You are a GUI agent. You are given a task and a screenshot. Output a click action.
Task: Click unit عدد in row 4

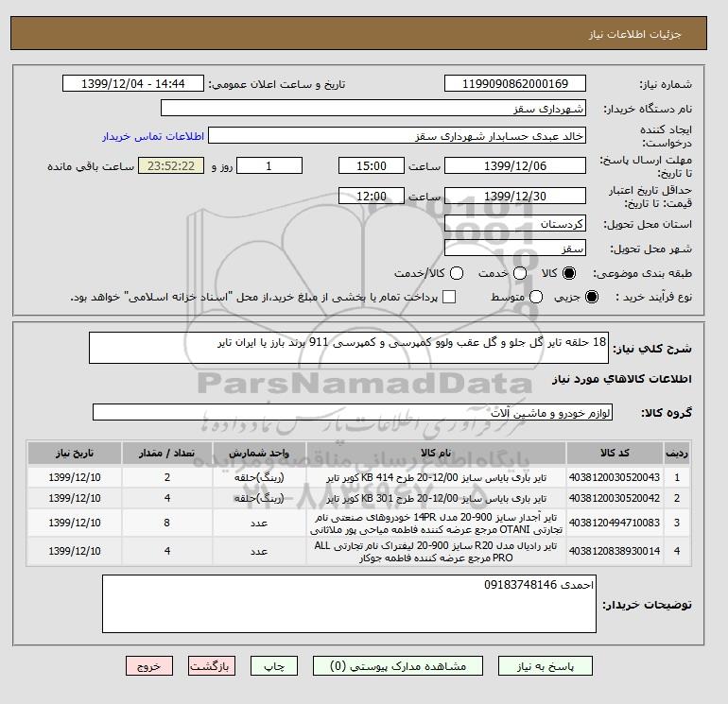click(259, 551)
